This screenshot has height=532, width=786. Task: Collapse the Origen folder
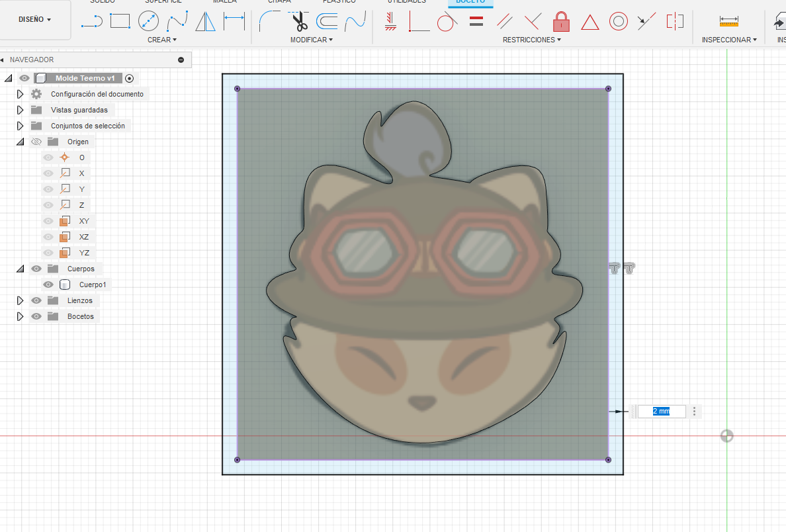click(20, 142)
